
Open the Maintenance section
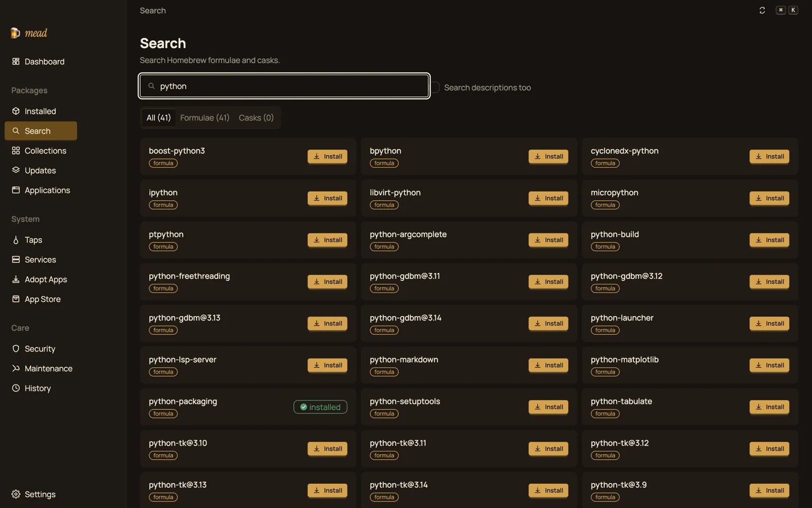pyautogui.click(x=41, y=368)
